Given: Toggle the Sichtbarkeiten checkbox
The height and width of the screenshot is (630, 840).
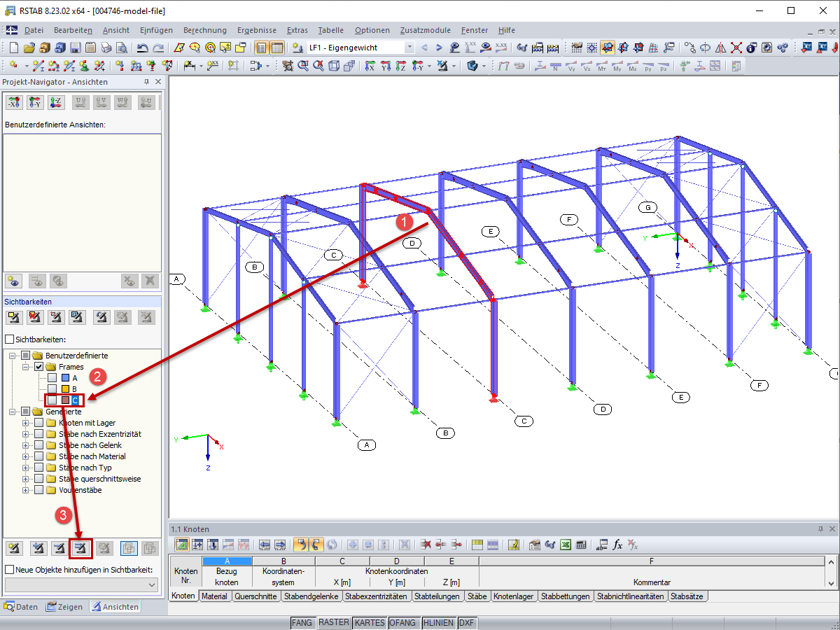Looking at the screenshot, I should 9,339.
